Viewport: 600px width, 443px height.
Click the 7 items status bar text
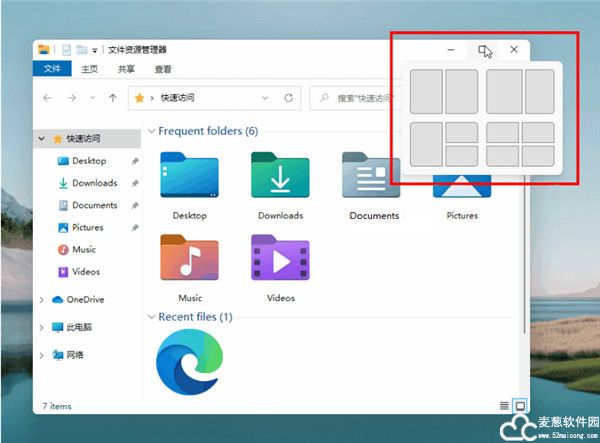57,406
